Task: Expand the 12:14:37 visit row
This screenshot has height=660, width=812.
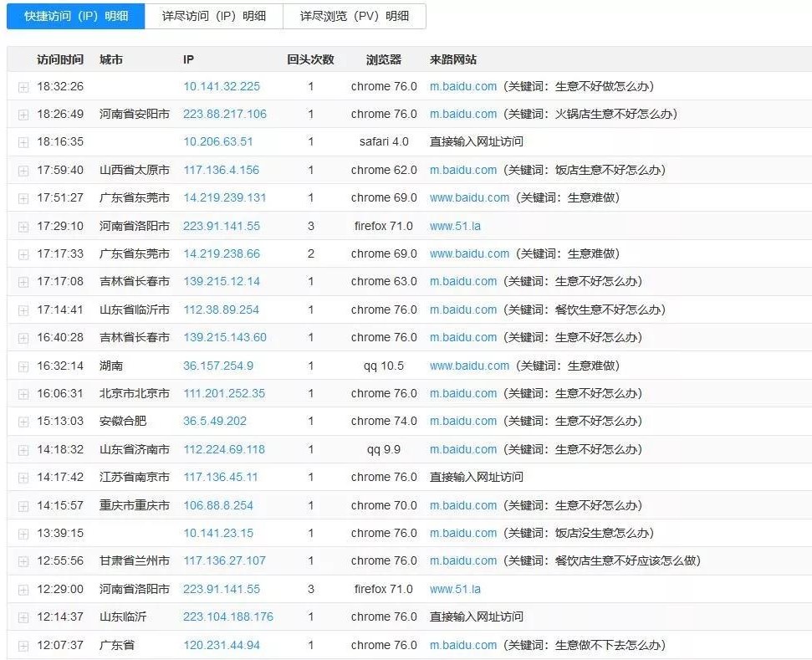Action: click(23, 617)
